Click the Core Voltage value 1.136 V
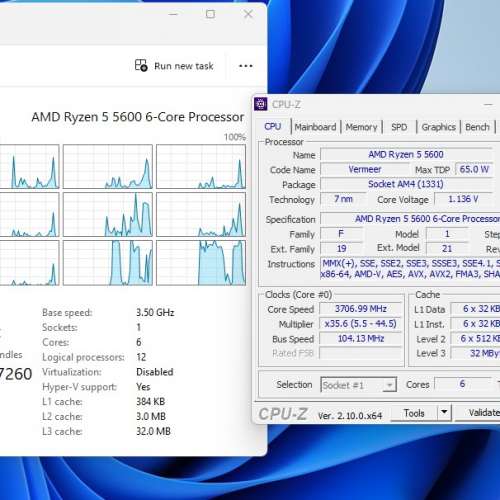 click(463, 199)
